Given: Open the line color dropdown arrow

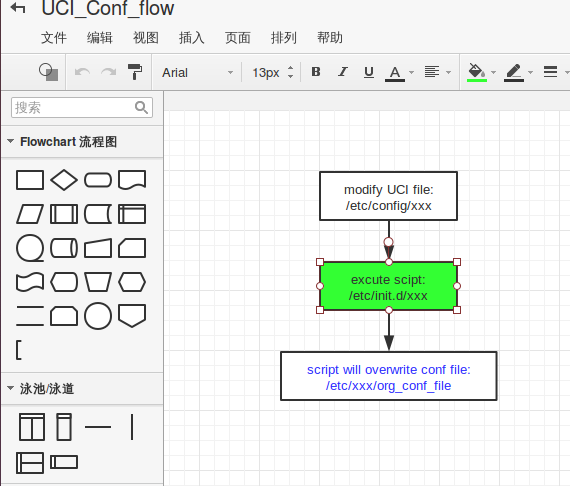Looking at the screenshot, I should [530, 72].
